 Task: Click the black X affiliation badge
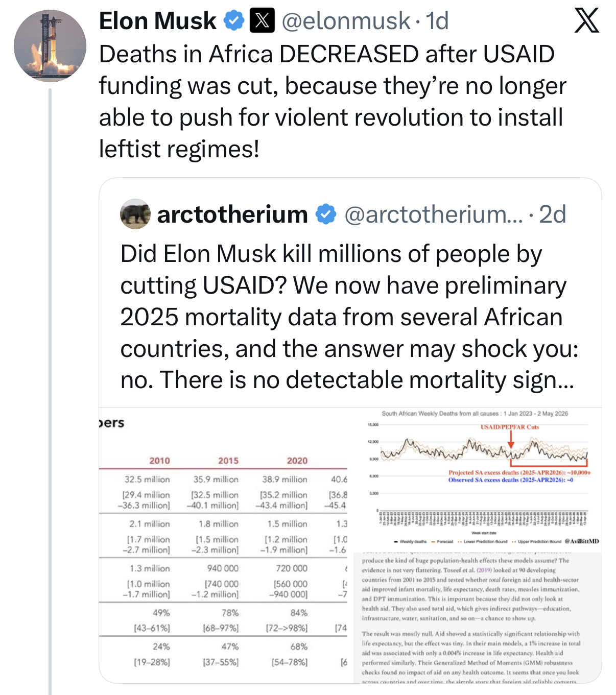262,21
